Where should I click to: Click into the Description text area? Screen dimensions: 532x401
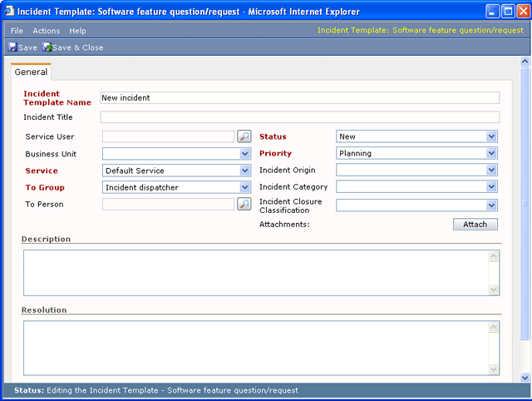click(x=256, y=273)
